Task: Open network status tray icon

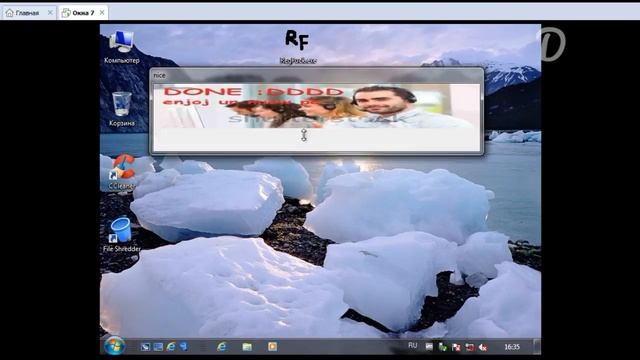Action: click(470, 347)
